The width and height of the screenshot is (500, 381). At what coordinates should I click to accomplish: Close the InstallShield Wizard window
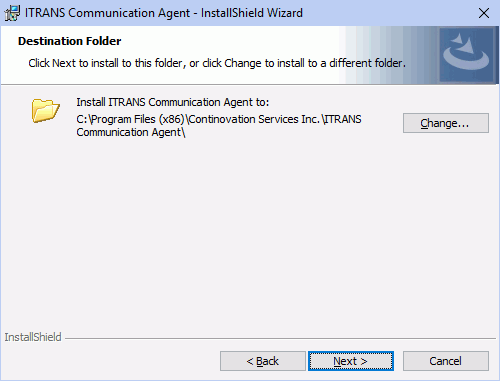pyautogui.click(x=484, y=13)
